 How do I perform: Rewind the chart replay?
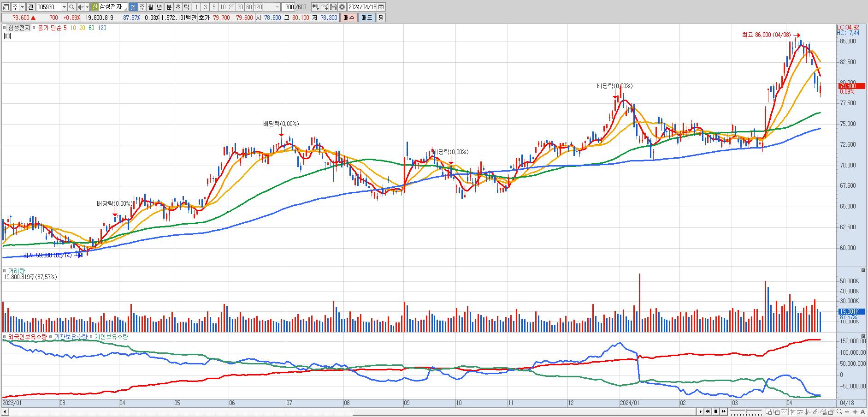708,411
